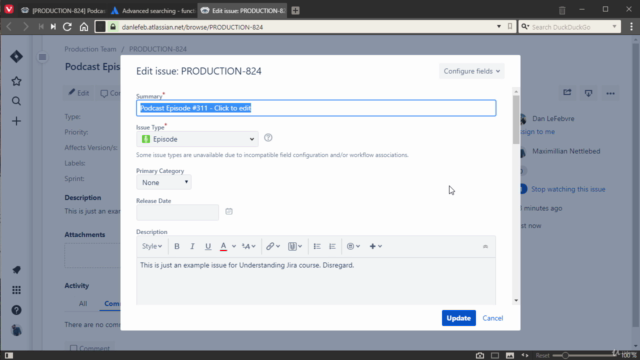640x360 pixels.
Task: Click the Summary text field
Action: click(x=316, y=108)
